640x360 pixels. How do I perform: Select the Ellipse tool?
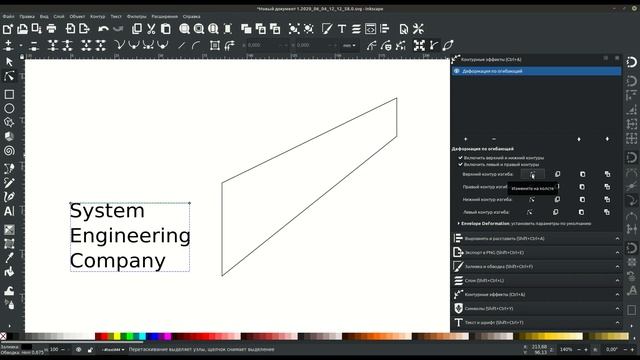[x=9, y=108]
